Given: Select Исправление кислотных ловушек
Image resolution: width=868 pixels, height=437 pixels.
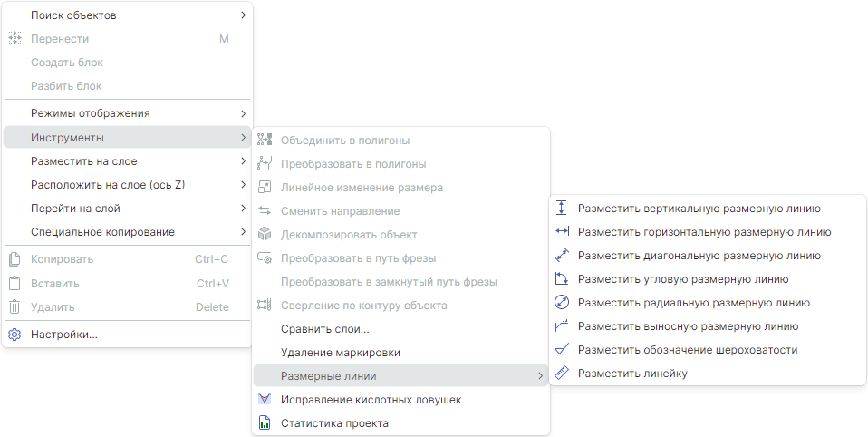Looking at the screenshot, I should (x=401, y=399).
